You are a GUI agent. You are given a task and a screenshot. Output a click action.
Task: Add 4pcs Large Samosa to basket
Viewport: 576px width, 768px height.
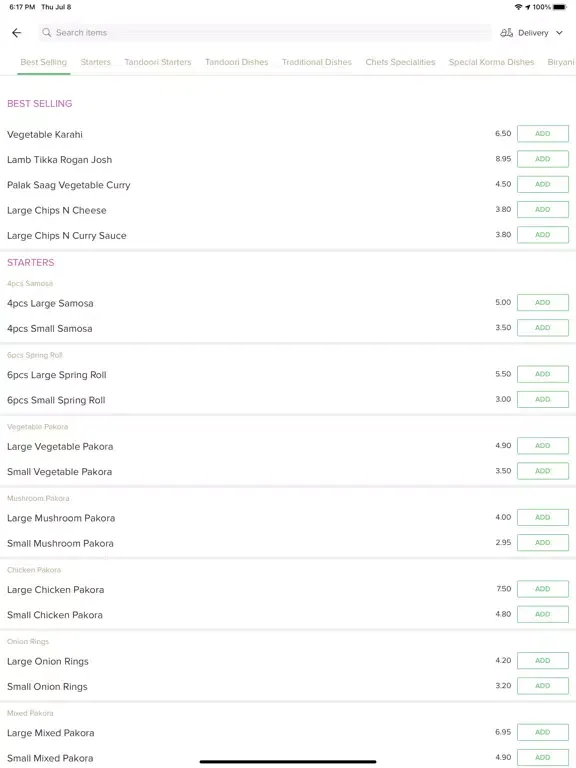click(x=543, y=303)
